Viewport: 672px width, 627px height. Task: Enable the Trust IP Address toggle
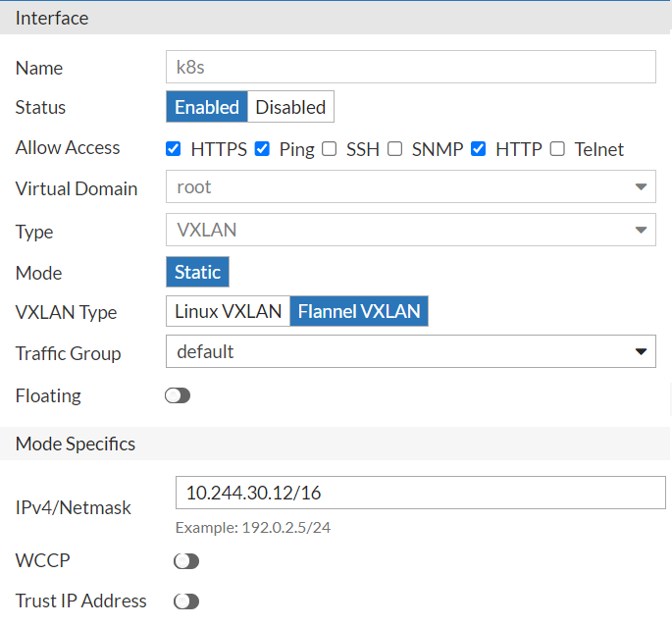coord(185,601)
